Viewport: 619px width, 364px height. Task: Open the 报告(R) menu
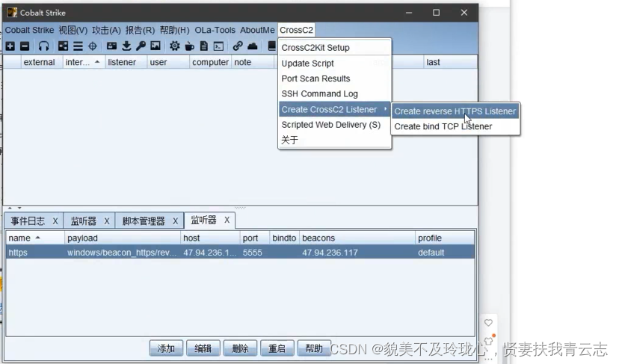(x=140, y=30)
